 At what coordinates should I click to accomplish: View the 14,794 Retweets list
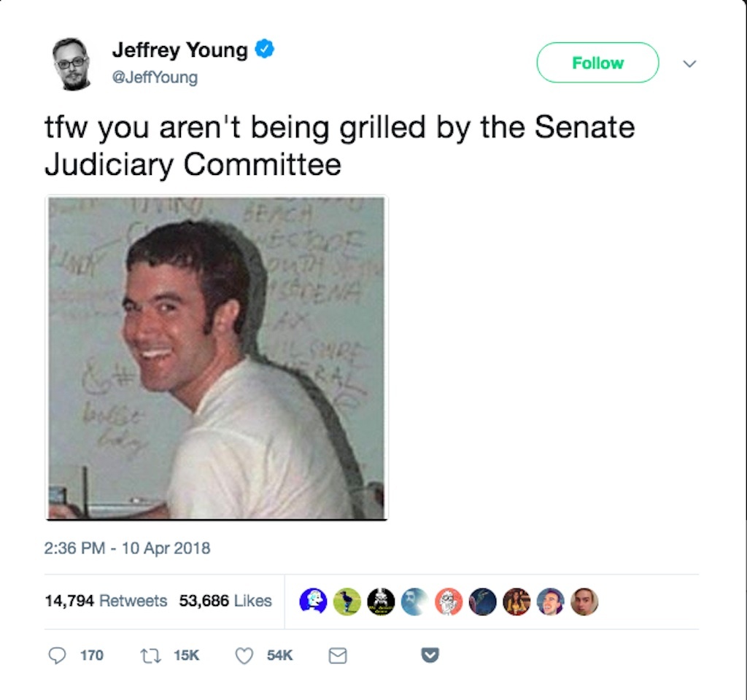pyautogui.click(x=106, y=601)
